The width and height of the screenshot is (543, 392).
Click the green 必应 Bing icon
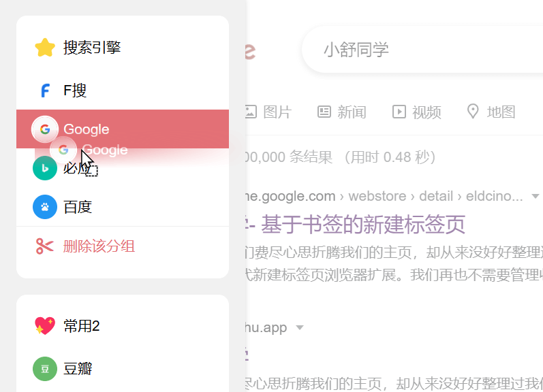click(45, 168)
